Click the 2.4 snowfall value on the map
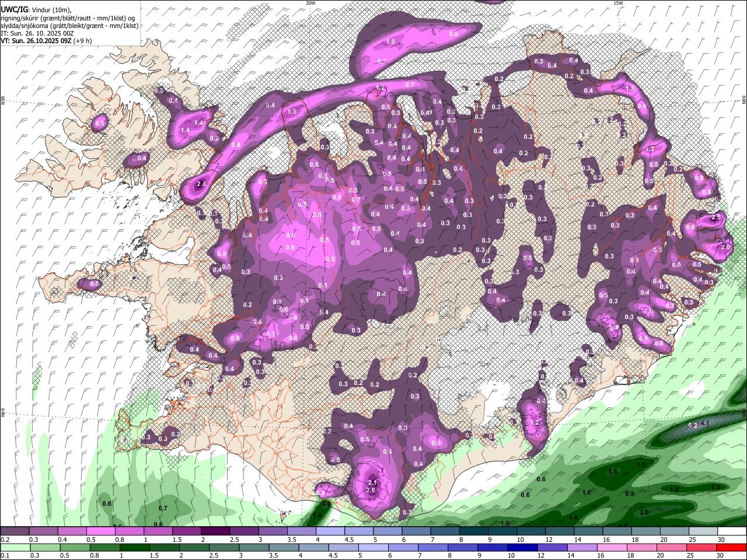The image size is (747, 560). point(202,184)
